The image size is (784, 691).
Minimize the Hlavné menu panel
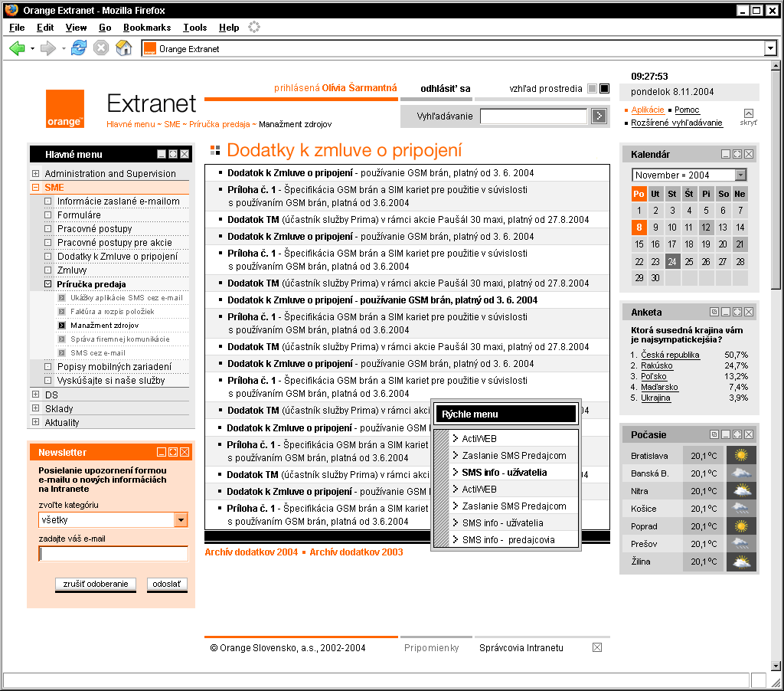(x=162, y=154)
